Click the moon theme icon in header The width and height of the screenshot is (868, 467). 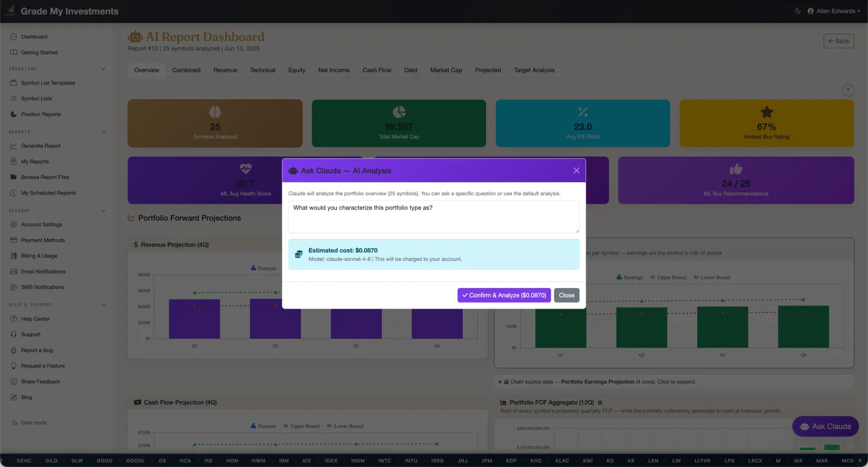(x=798, y=11)
